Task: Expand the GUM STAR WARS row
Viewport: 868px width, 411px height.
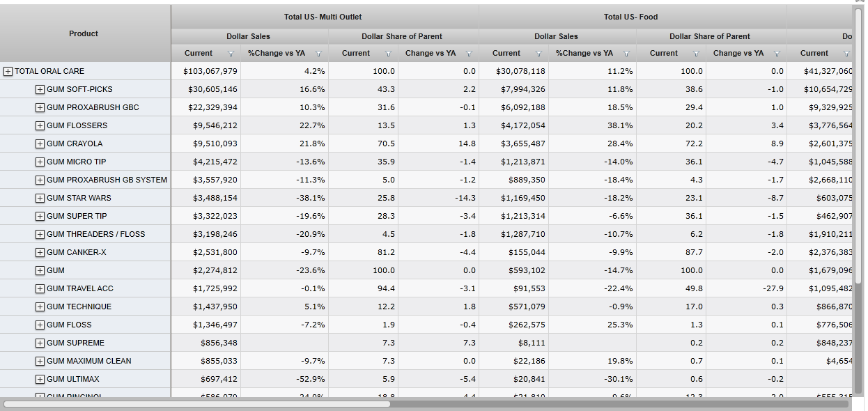Action: [40, 198]
